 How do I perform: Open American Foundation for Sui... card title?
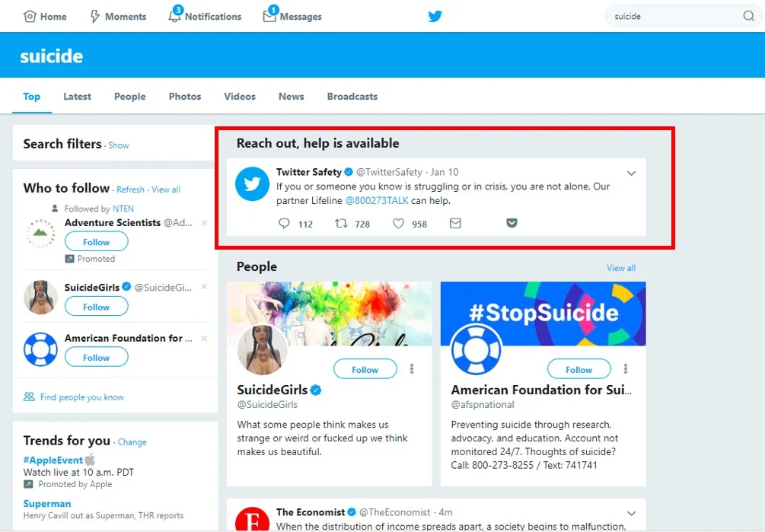point(541,390)
